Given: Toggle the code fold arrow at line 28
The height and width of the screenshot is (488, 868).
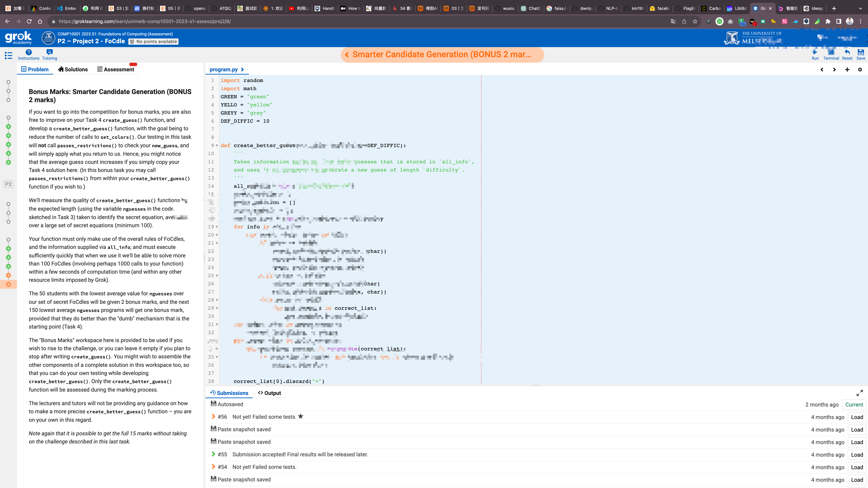Looking at the screenshot, I should (x=217, y=300).
